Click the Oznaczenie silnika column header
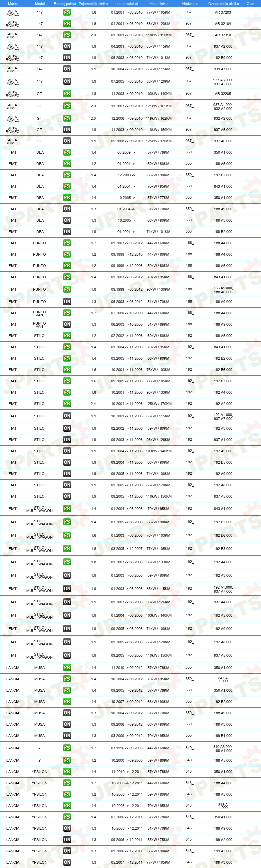Screen dimensions: 261x868 click(223, 4)
